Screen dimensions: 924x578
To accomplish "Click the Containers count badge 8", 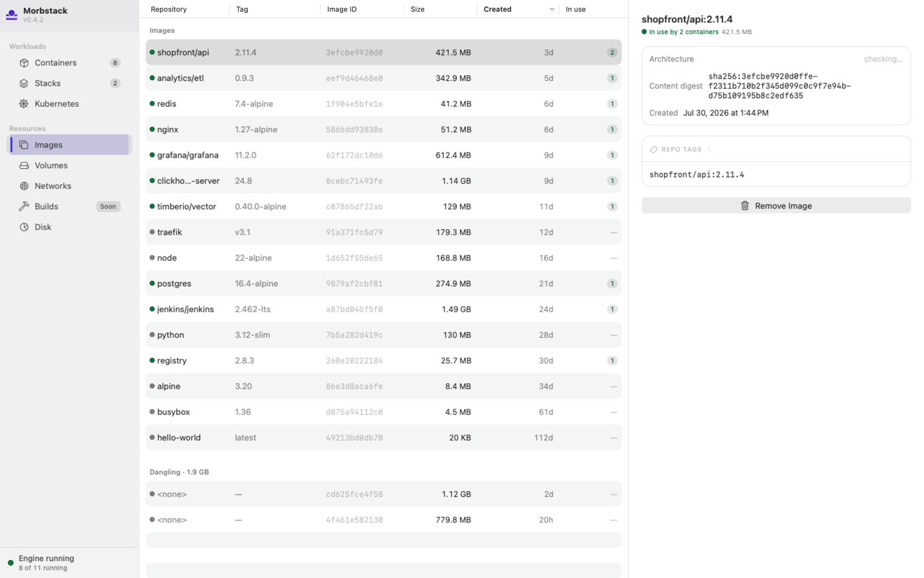I will tap(115, 62).
